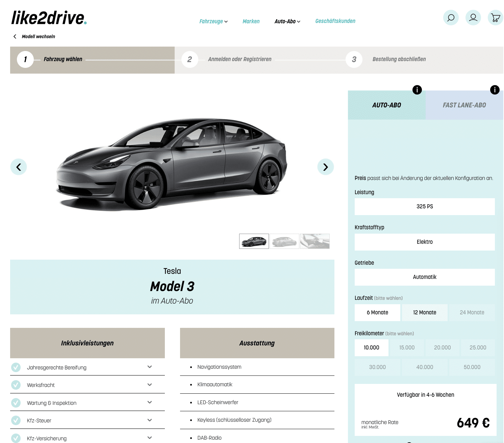Click the Ausstattung header
Screen dimensions: 504x443
click(x=257, y=343)
